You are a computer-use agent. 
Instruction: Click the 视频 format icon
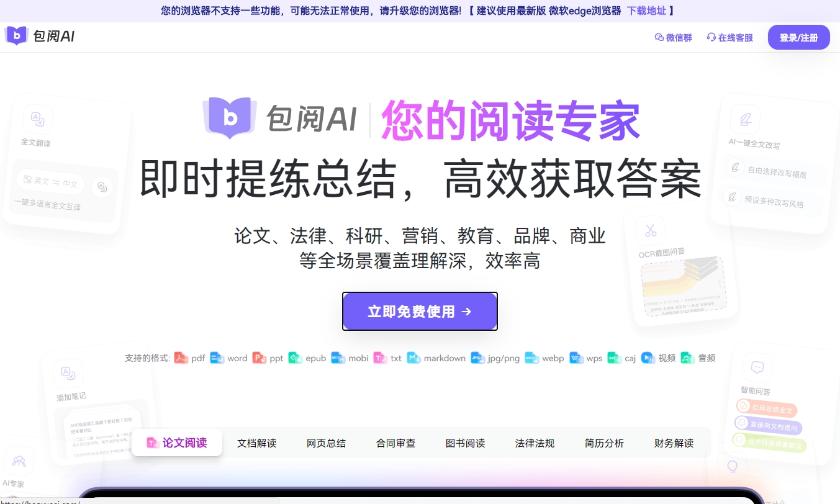tap(648, 358)
